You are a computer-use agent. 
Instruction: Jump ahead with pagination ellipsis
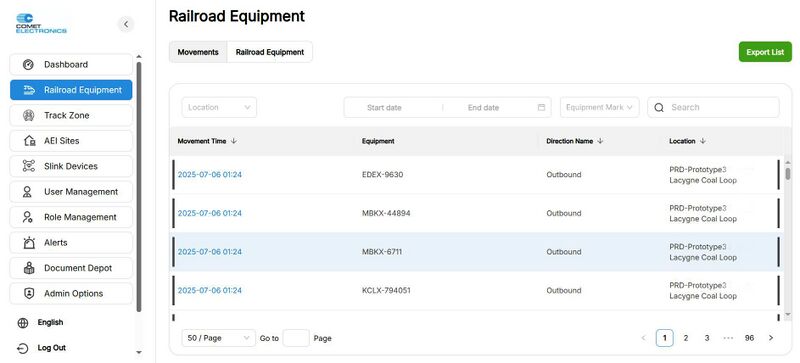point(728,338)
